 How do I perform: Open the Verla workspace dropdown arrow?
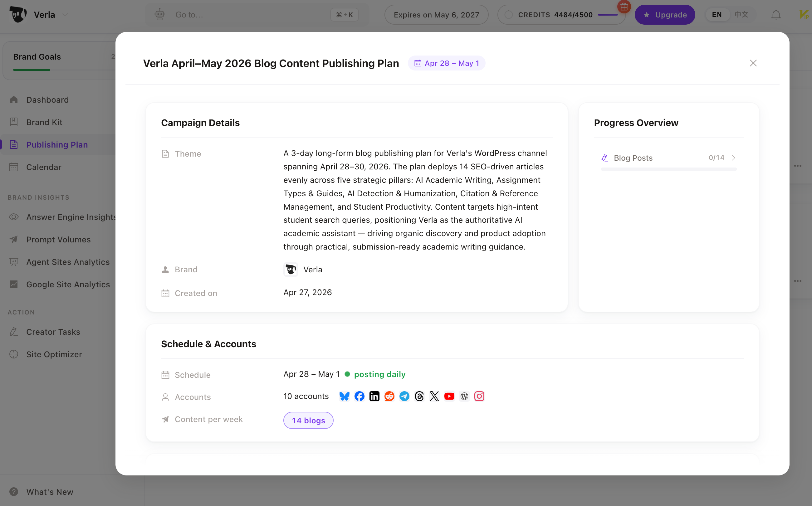click(x=65, y=15)
